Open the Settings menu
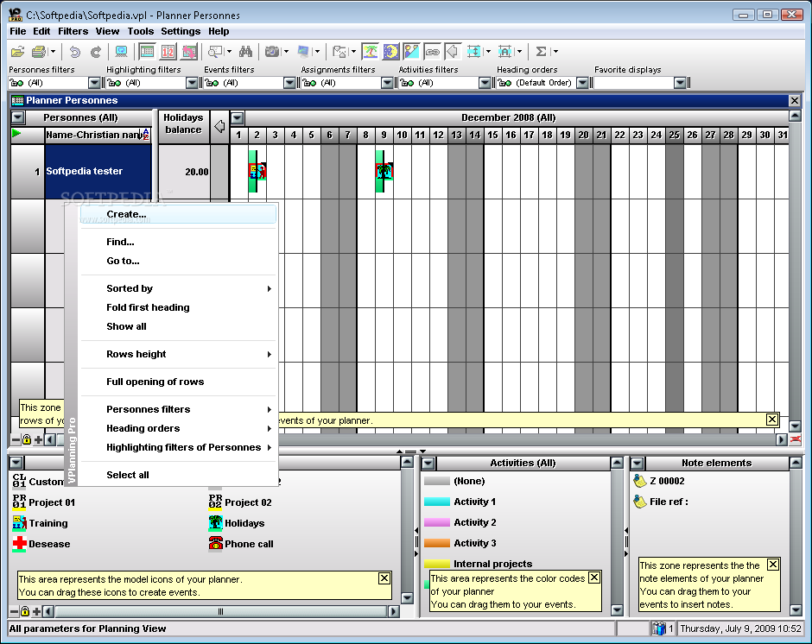This screenshot has height=644, width=812. coord(181,31)
